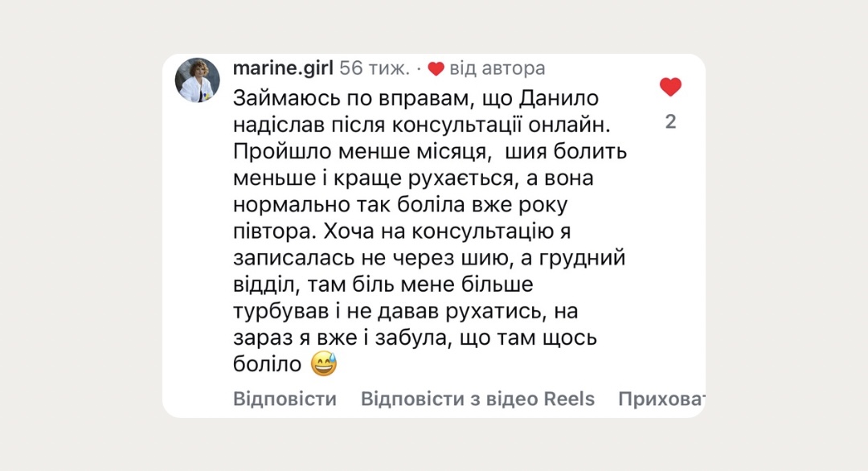Hide the comment with "Приховати"

[x=661, y=399]
